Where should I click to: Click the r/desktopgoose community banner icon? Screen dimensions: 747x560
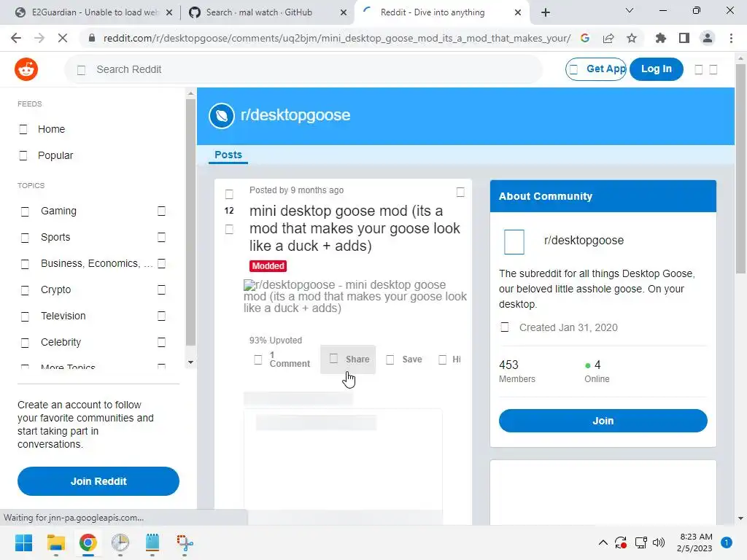[x=222, y=116]
